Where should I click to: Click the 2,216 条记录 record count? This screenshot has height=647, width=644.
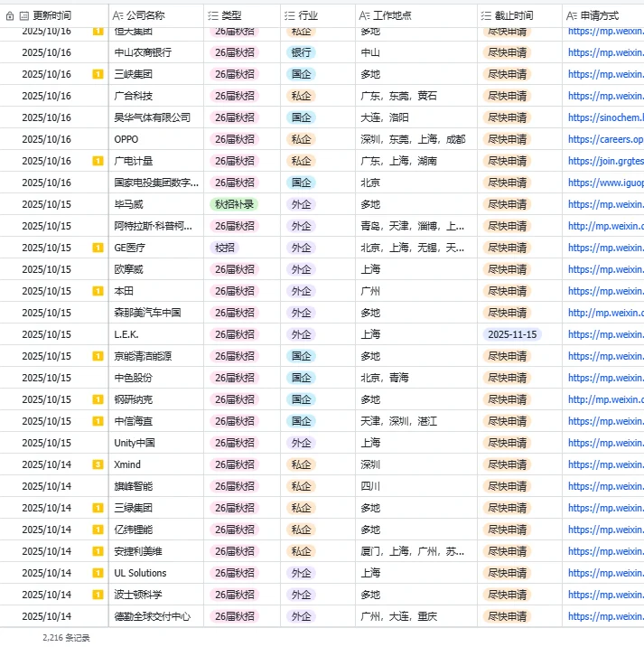click(x=66, y=638)
